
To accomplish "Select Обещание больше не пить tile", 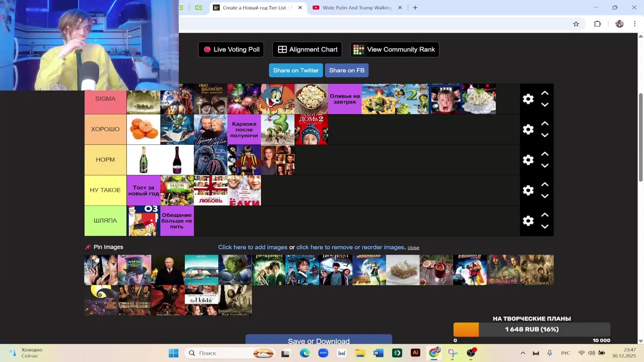I will tap(177, 221).
